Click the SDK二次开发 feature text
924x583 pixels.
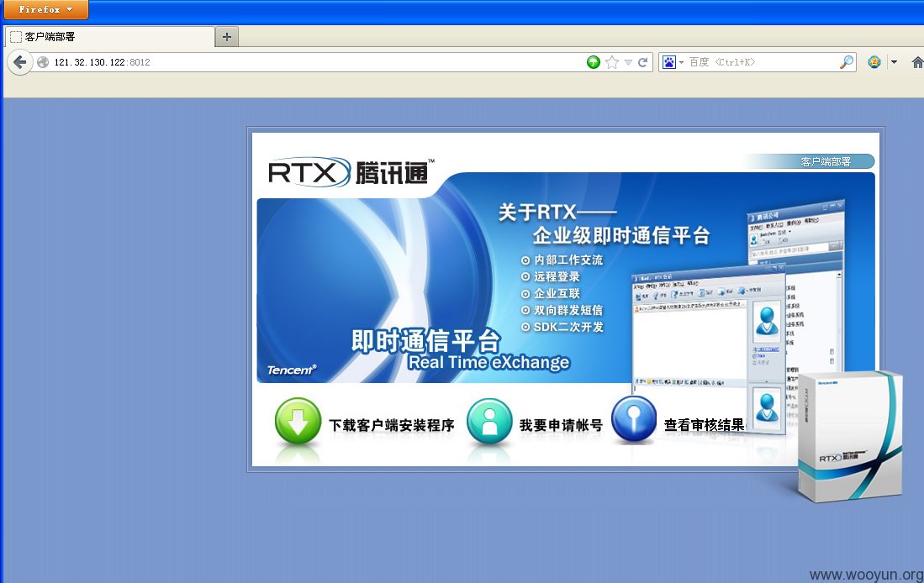coord(568,327)
